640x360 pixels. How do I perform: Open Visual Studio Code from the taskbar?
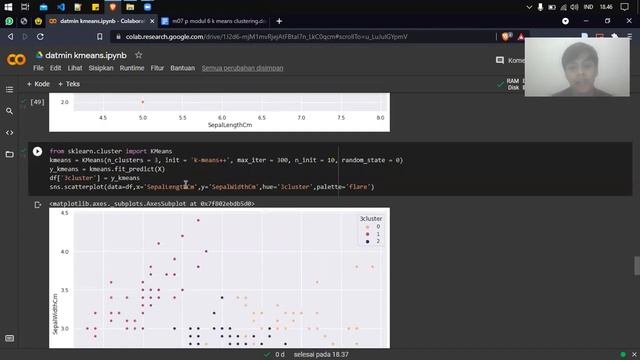[x=61, y=7]
